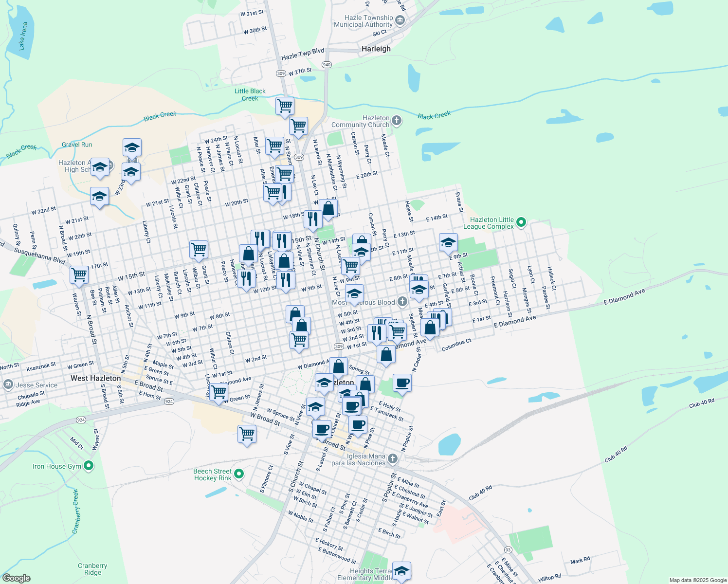This screenshot has width=728, height=584.
Task: Click the W 31st St label
Action: (x=252, y=13)
